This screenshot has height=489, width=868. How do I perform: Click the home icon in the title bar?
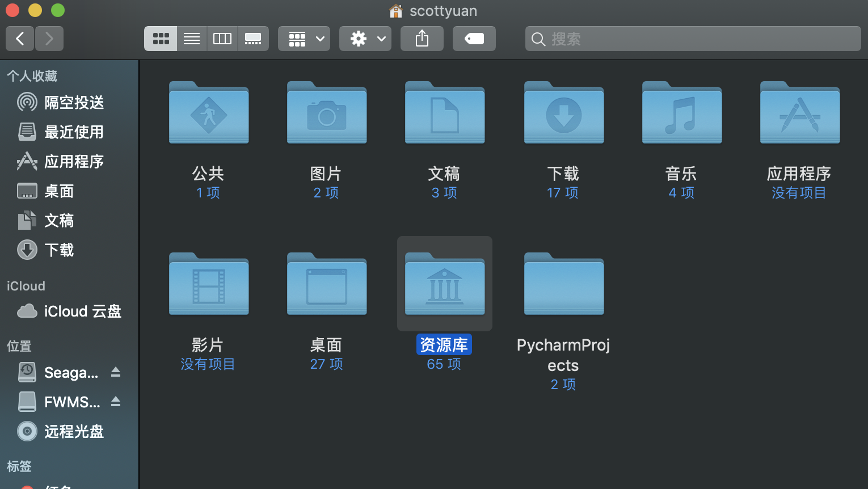[396, 11]
